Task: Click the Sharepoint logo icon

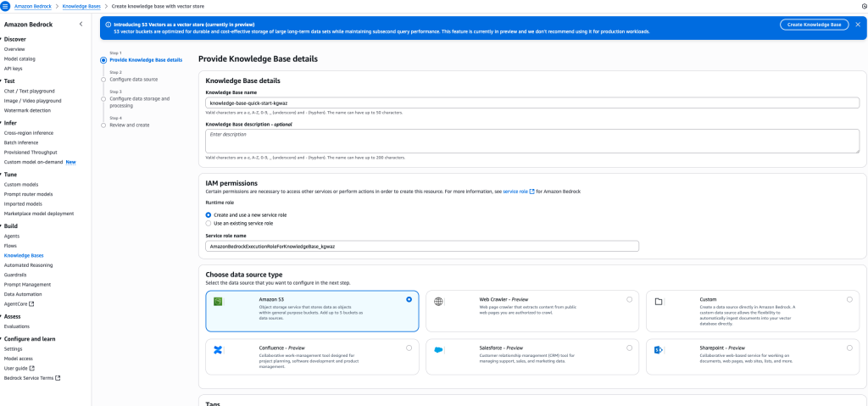Action: pos(659,350)
